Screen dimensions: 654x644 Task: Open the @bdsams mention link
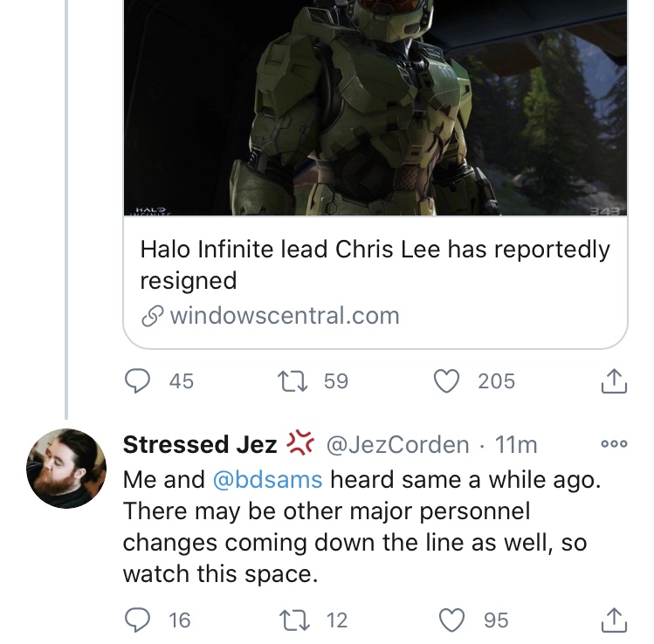[x=267, y=480]
